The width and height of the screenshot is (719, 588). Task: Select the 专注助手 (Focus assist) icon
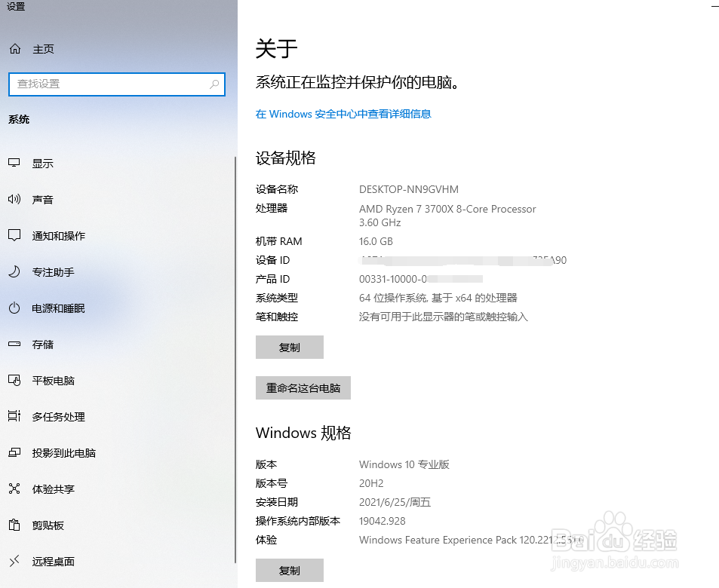(x=15, y=271)
